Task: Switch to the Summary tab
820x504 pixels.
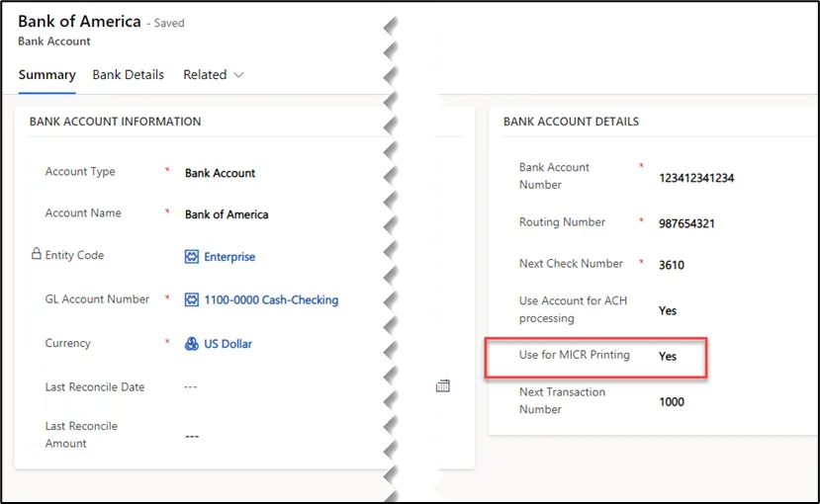Action: point(47,75)
